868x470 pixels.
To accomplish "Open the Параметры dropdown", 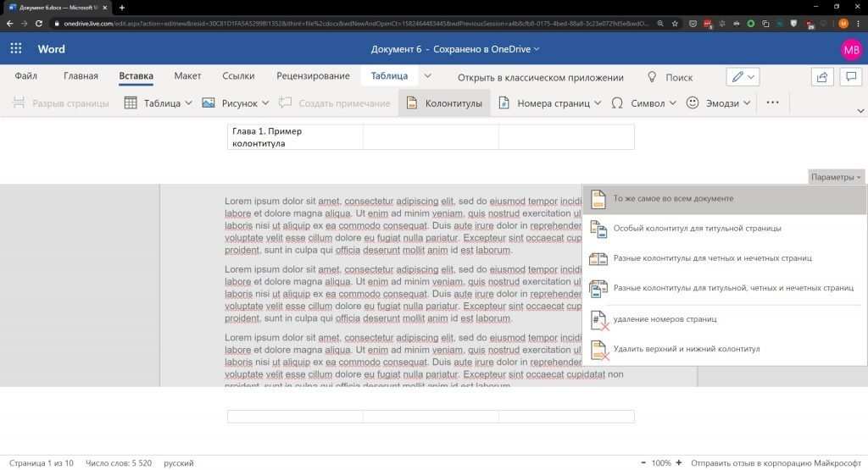I will (836, 177).
